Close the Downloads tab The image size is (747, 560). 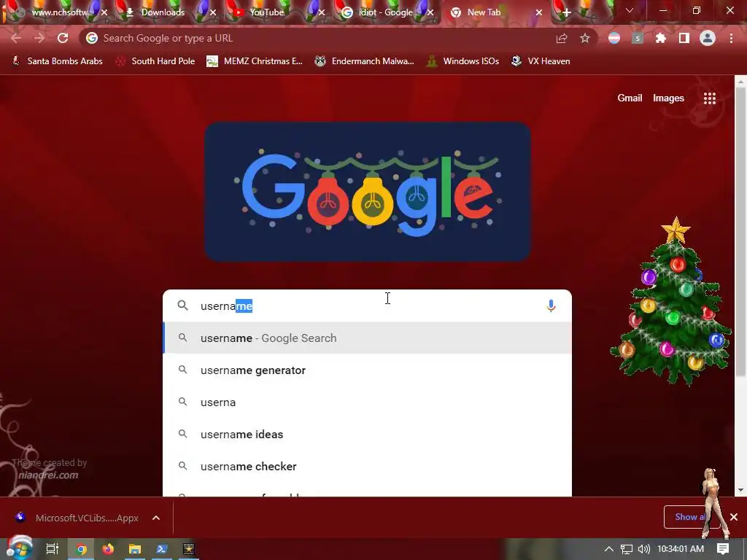pos(213,13)
